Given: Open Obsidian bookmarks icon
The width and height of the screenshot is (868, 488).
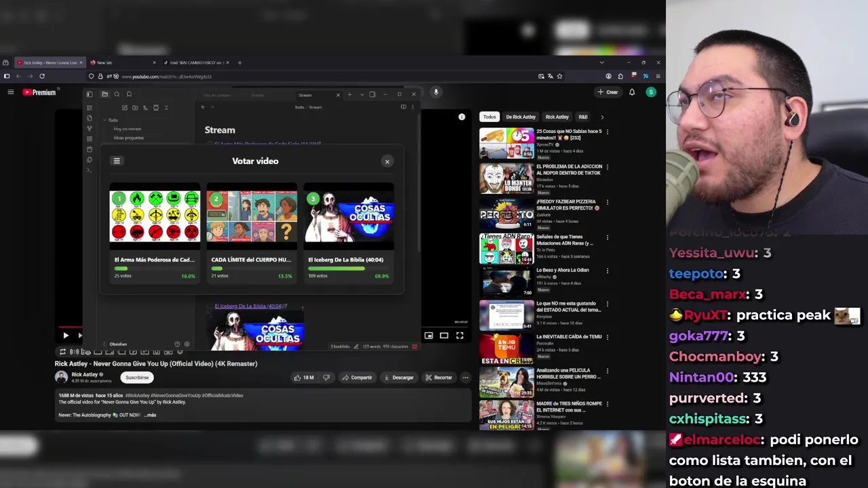Looking at the screenshot, I should 129,94.
